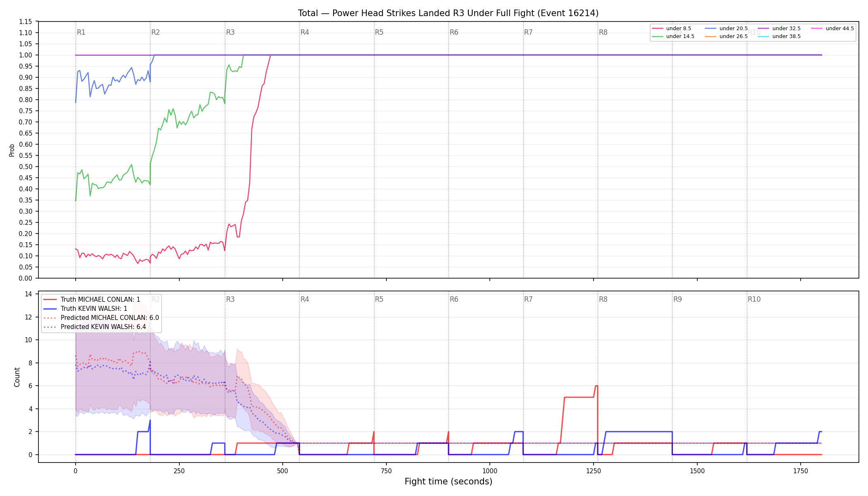Select the 'under 38.5' legend label
Image resolution: width=868 pixels, height=496 pixels.
point(787,36)
